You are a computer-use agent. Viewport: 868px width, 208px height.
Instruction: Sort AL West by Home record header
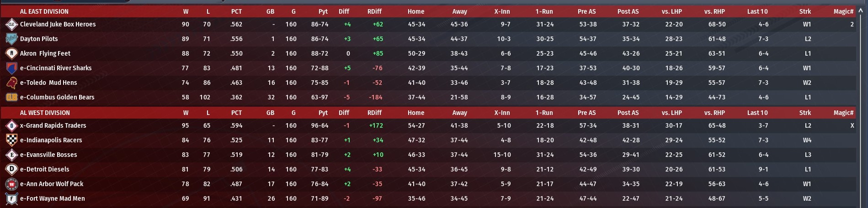(416, 113)
